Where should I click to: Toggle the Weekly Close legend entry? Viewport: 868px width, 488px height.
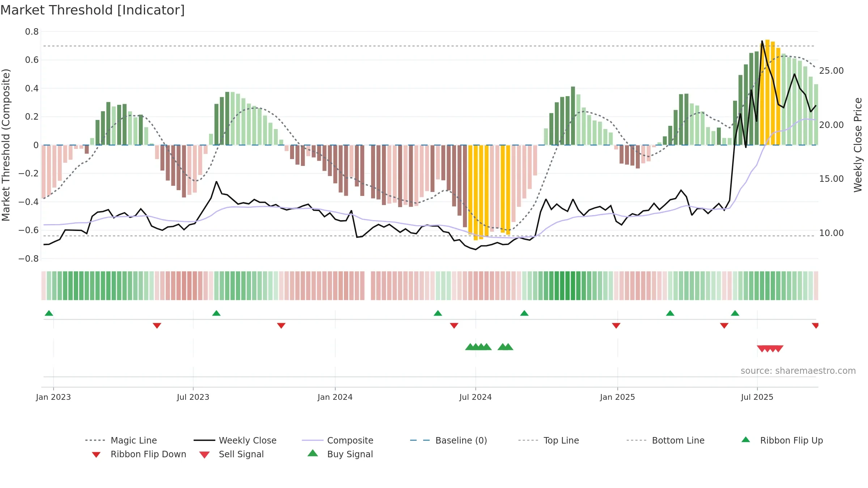pos(235,440)
